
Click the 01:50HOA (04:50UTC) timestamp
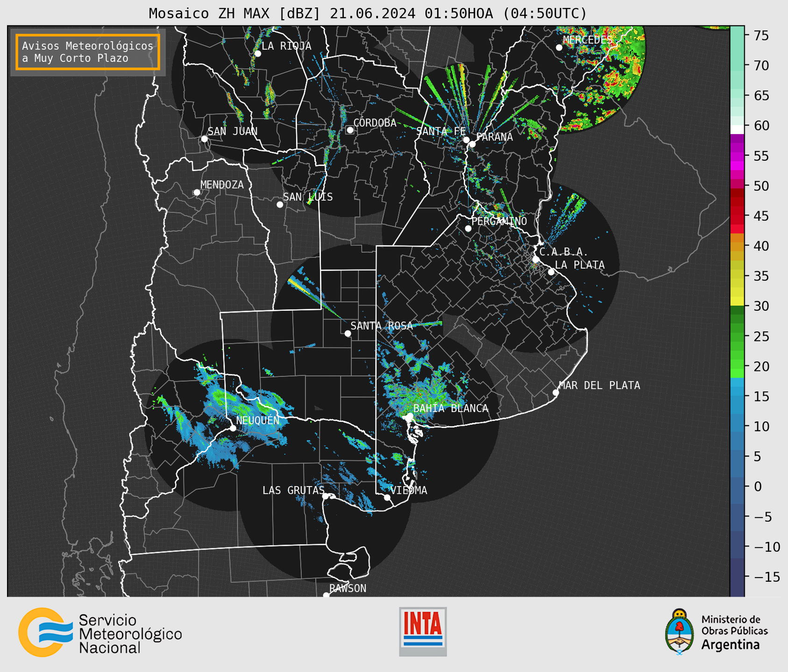tap(505, 14)
